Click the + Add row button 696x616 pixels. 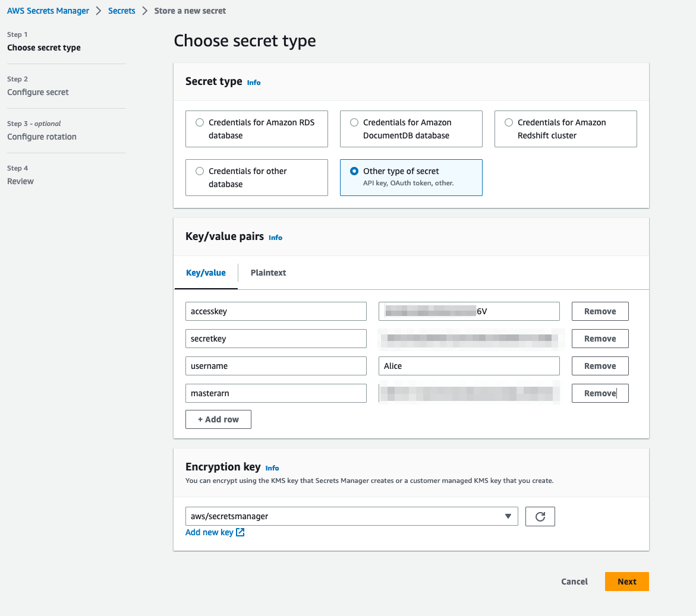218,419
